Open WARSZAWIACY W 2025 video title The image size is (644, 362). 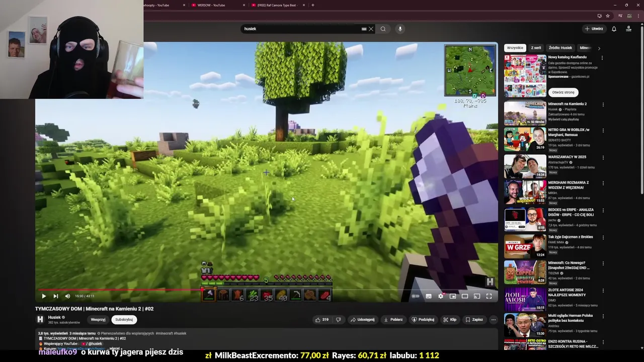[x=567, y=157]
